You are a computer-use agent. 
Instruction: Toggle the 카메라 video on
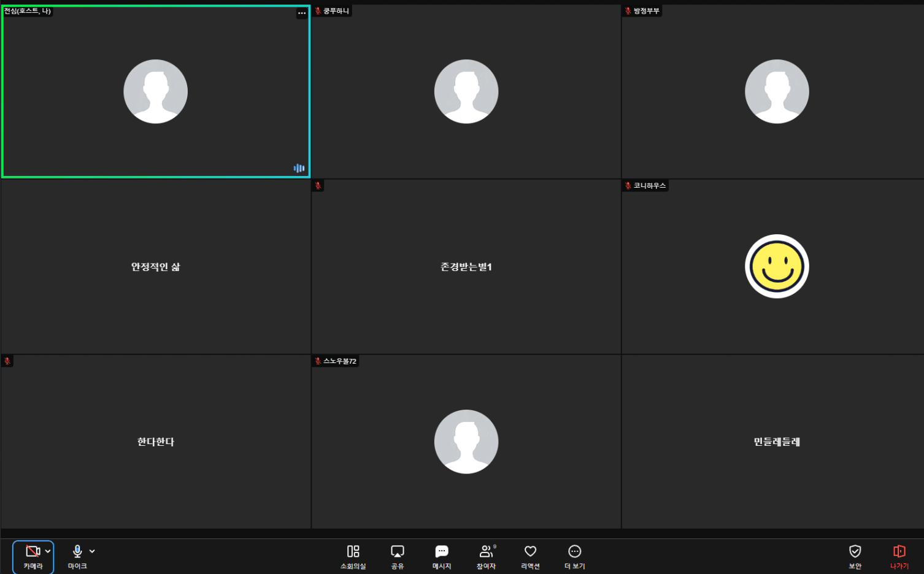tap(33, 551)
